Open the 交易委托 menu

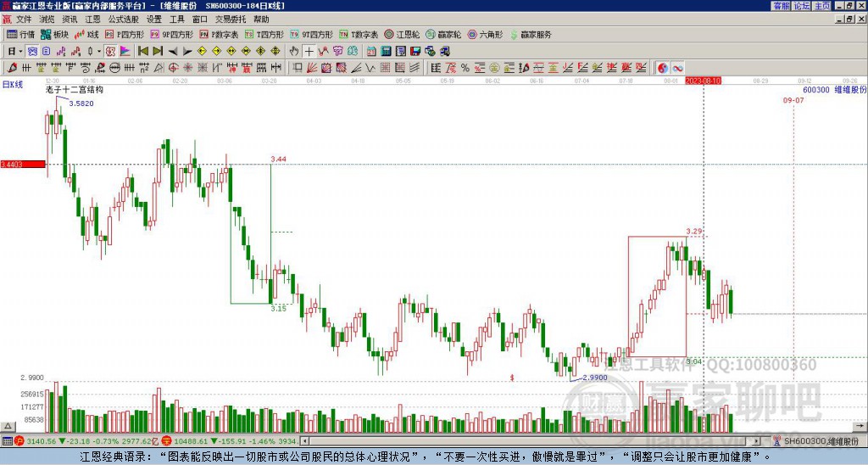(x=231, y=20)
